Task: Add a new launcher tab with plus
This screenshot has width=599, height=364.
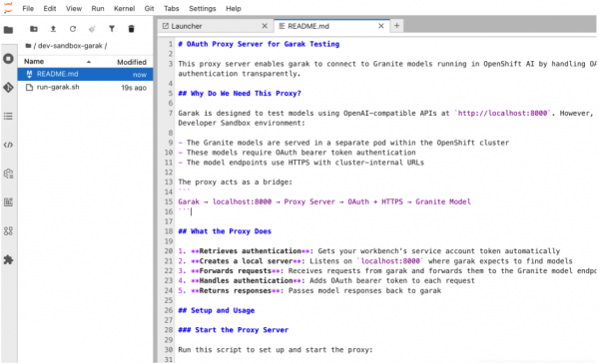Action: click(x=396, y=26)
